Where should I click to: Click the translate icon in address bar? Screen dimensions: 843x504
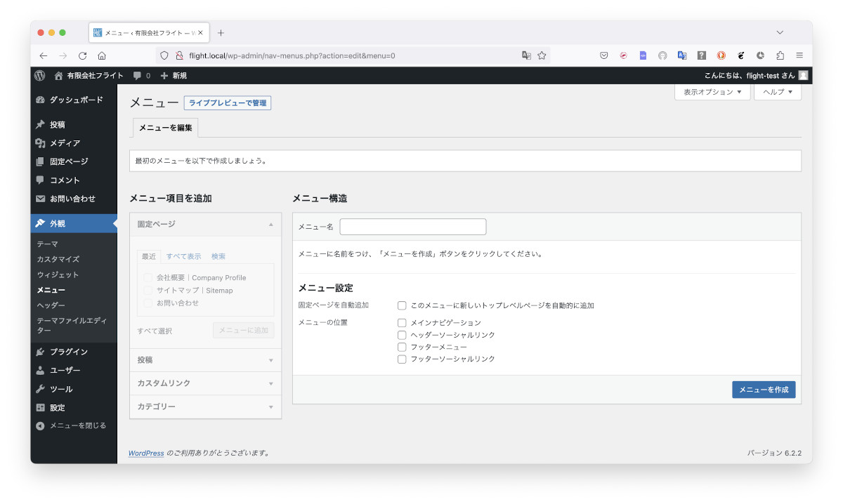(526, 55)
